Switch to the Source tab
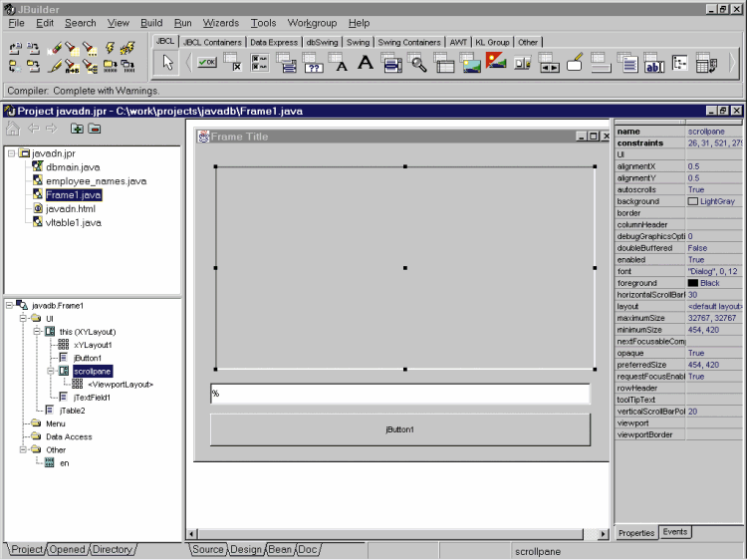The height and width of the screenshot is (560, 747). pos(207,549)
